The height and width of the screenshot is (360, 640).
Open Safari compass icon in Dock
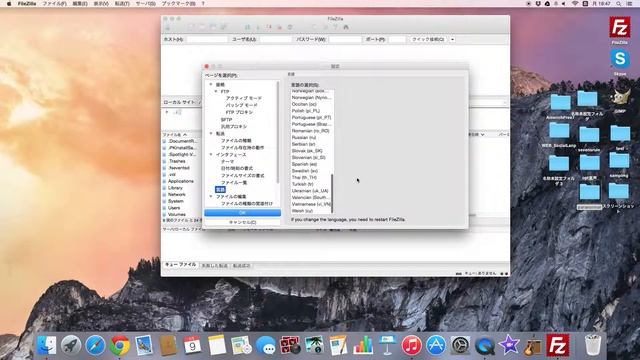click(95, 345)
